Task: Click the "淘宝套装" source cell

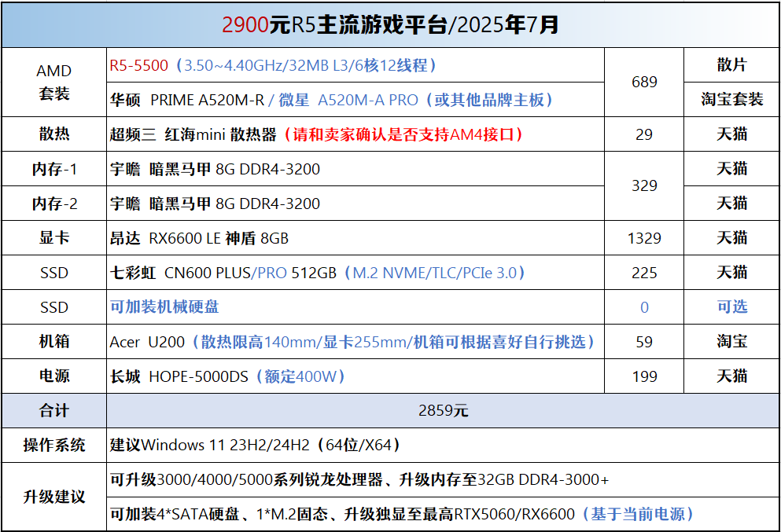Action: click(731, 100)
